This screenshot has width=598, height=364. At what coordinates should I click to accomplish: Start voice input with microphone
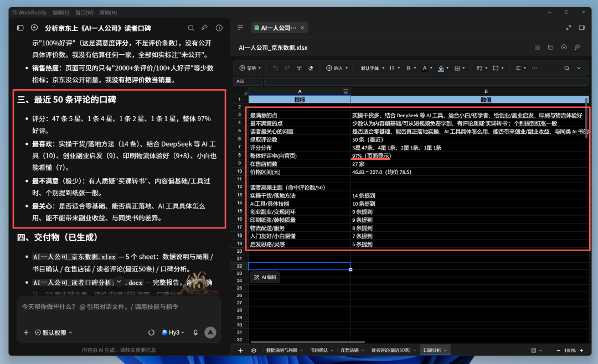coord(195,333)
